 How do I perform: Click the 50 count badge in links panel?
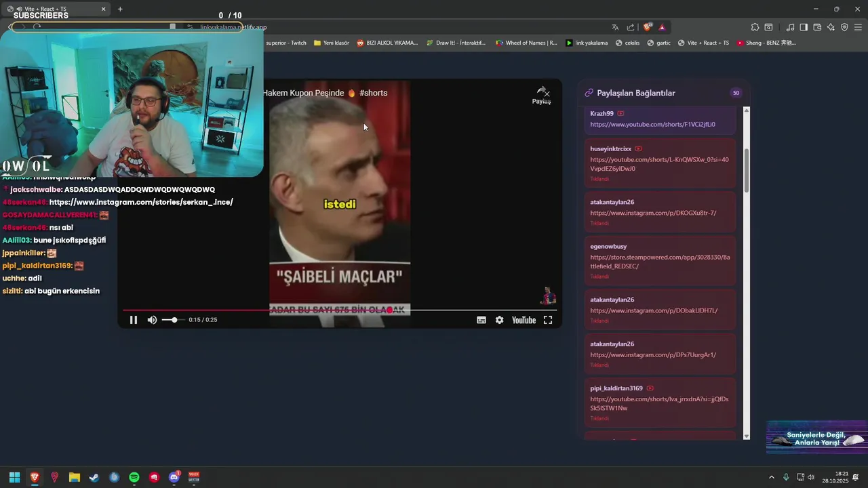coord(736,93)
